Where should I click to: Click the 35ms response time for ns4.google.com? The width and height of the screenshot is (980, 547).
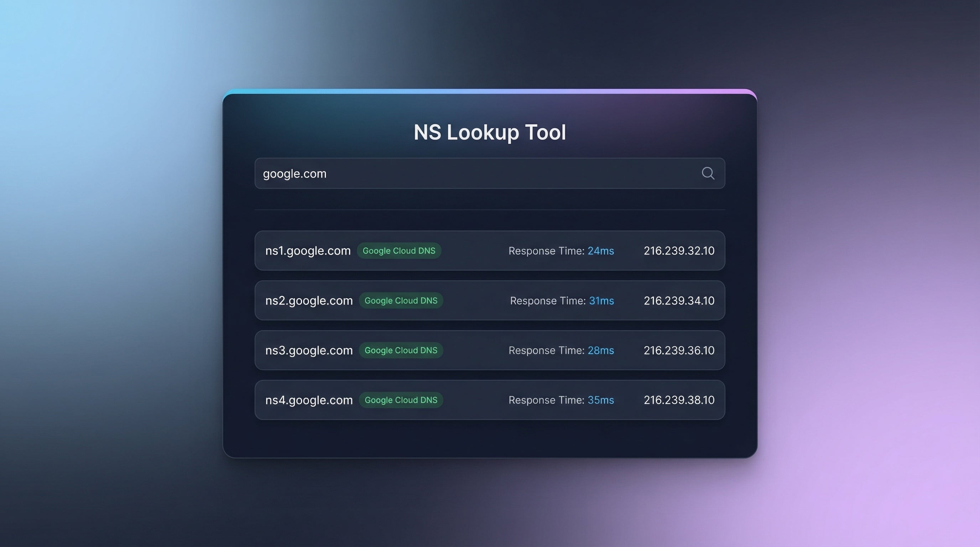pos(601,400)
